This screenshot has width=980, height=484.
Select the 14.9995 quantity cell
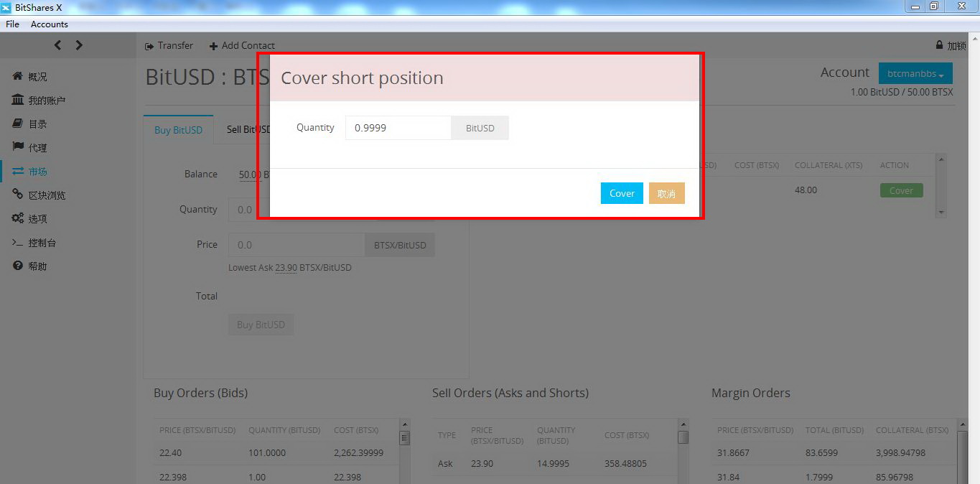point(553,464)
